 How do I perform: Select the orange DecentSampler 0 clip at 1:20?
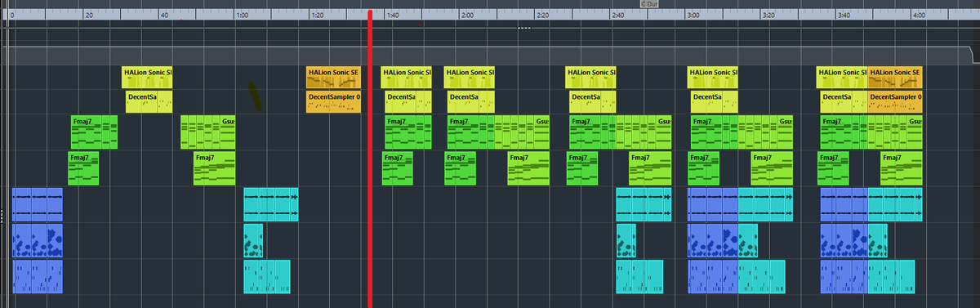[x=333, y=101]
